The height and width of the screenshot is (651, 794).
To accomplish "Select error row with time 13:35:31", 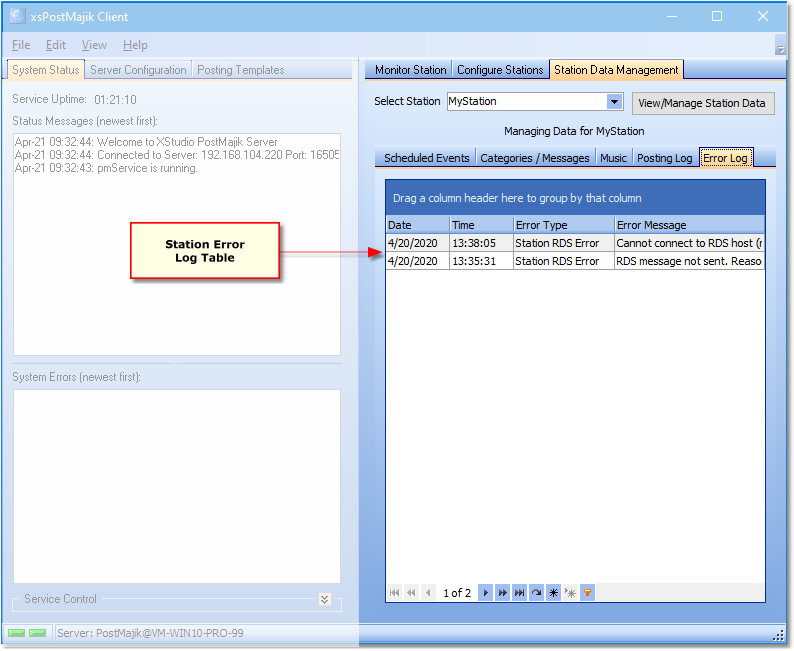I will pos(575,261).
